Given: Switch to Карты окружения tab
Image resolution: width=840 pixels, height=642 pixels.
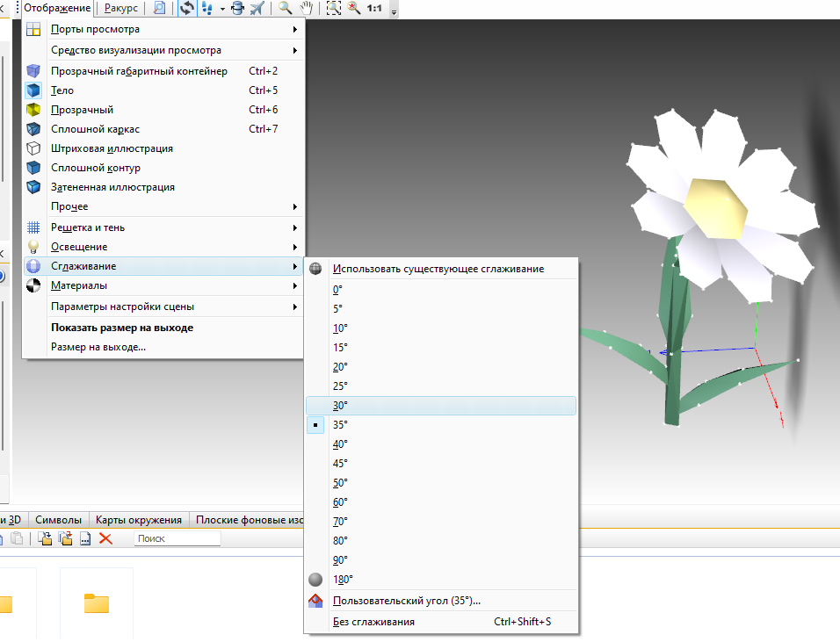Looking at the screenshot, I should 139,520.
